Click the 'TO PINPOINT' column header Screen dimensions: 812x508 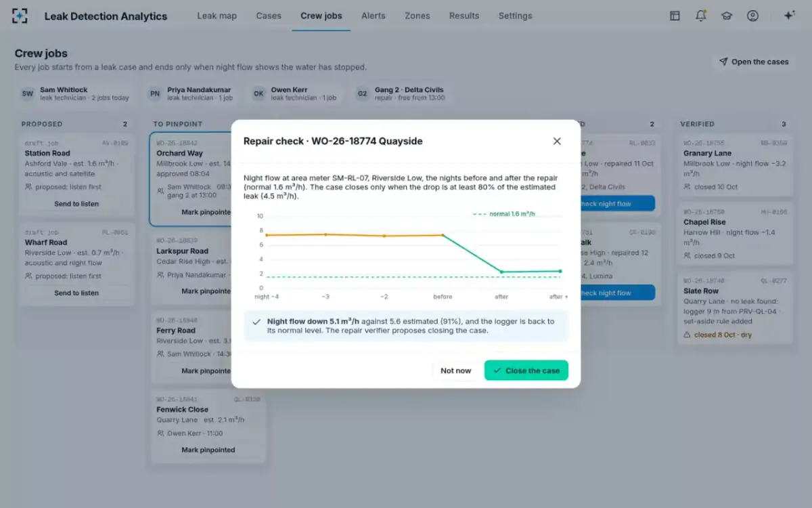point(178,124)
